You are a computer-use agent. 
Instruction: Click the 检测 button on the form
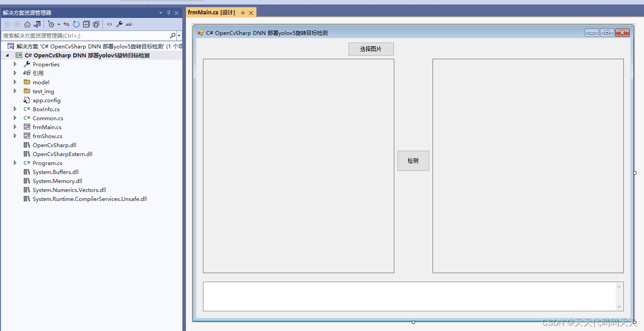coord(413,161)
